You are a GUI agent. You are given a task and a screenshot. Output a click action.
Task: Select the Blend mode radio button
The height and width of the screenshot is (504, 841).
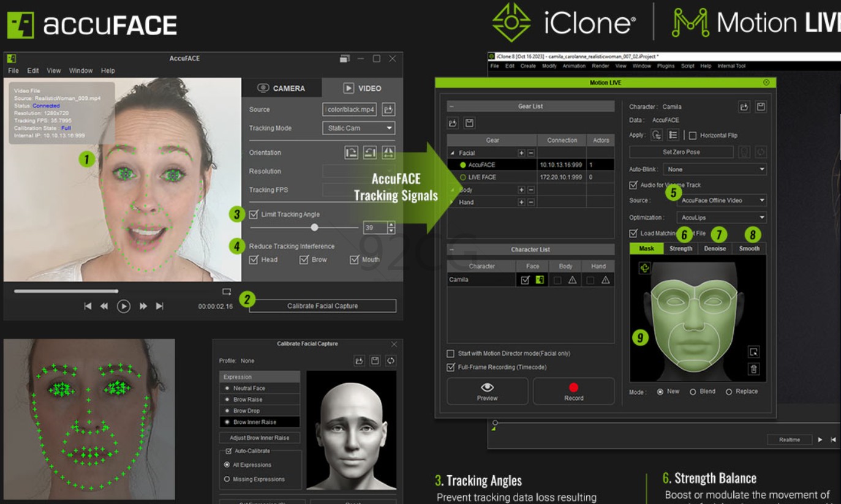click(693, 392)
